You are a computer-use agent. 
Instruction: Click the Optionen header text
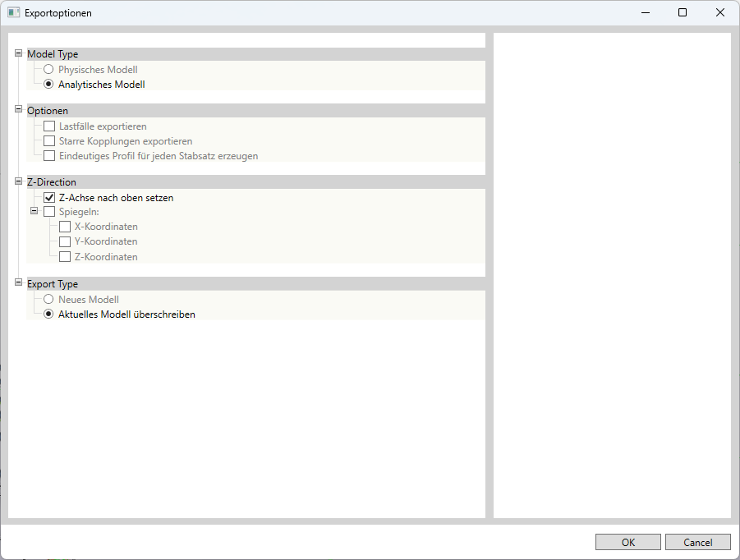click(47, 111)
